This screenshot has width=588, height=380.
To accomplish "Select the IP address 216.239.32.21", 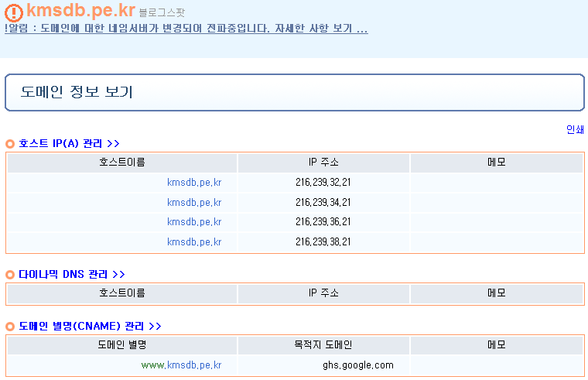I will [323, 183].
